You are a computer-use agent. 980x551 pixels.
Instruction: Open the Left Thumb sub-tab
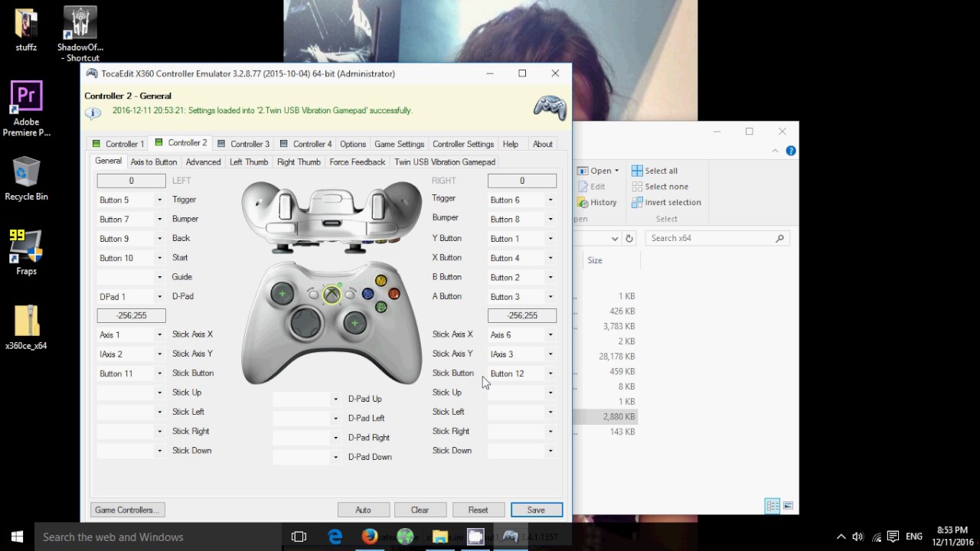pyautogui.click(x=249, y=162)
